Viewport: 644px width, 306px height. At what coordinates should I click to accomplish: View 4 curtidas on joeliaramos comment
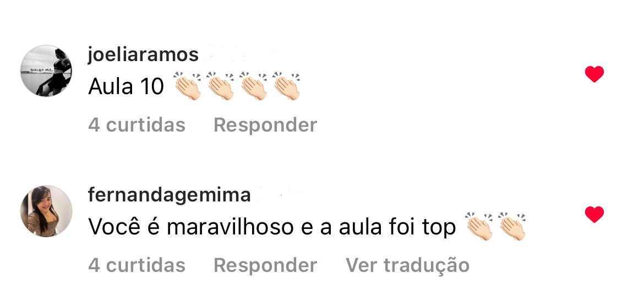tap(137, 125)
